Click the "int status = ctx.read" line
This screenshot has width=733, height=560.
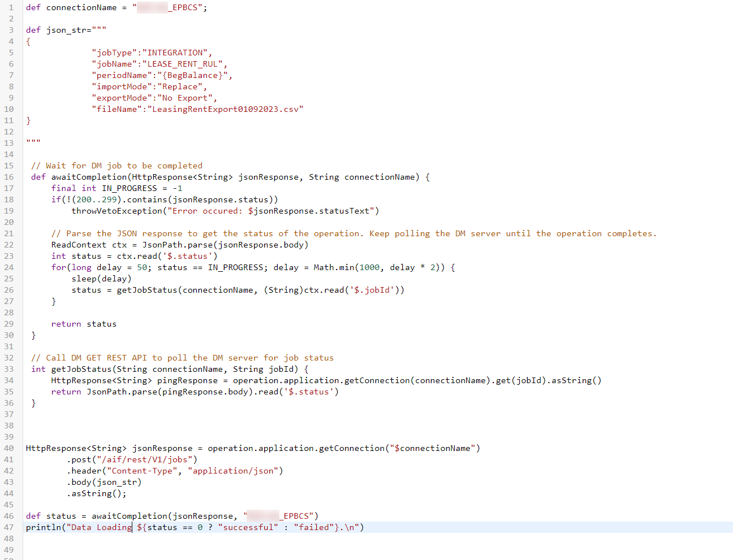point(135,256)
